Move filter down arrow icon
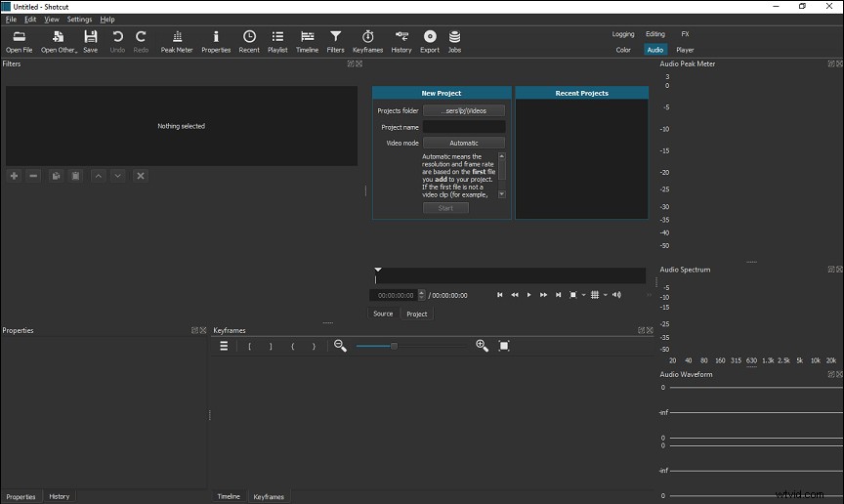844x504 pixels. 117,176
